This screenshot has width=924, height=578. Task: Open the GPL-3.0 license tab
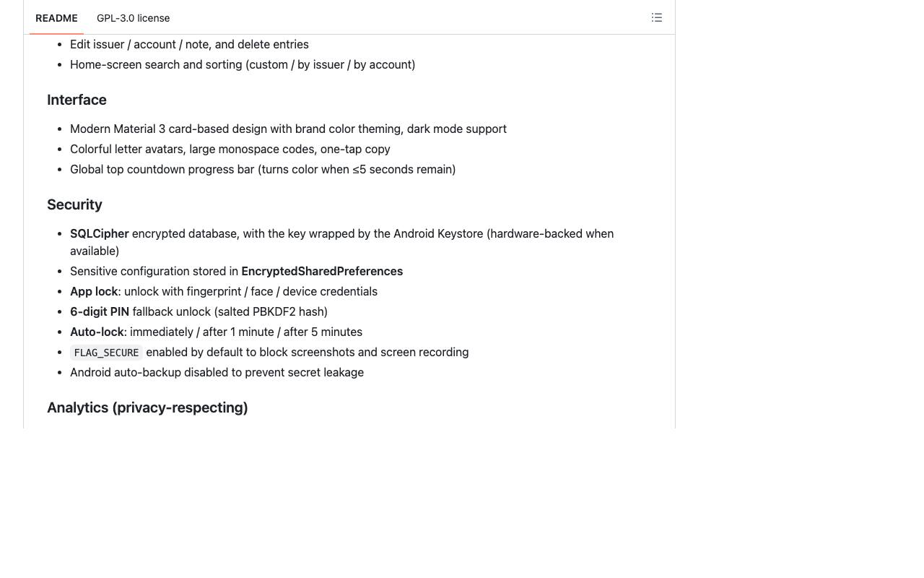134,18
